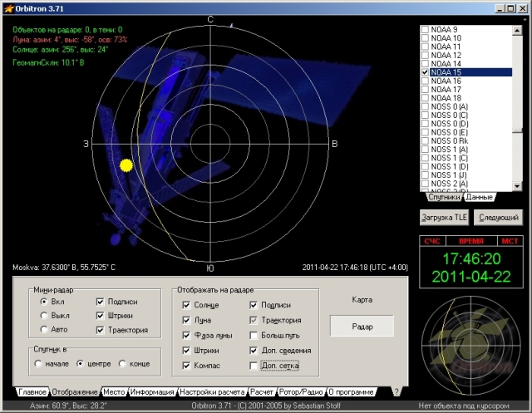Click satellite list scroll down arrow
The image size is (532, 413).
click(x=517, y=186)
